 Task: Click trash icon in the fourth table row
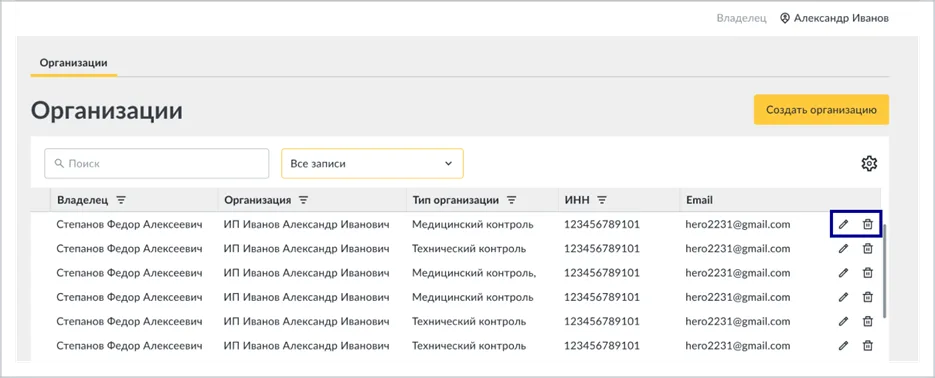[868, 297]
